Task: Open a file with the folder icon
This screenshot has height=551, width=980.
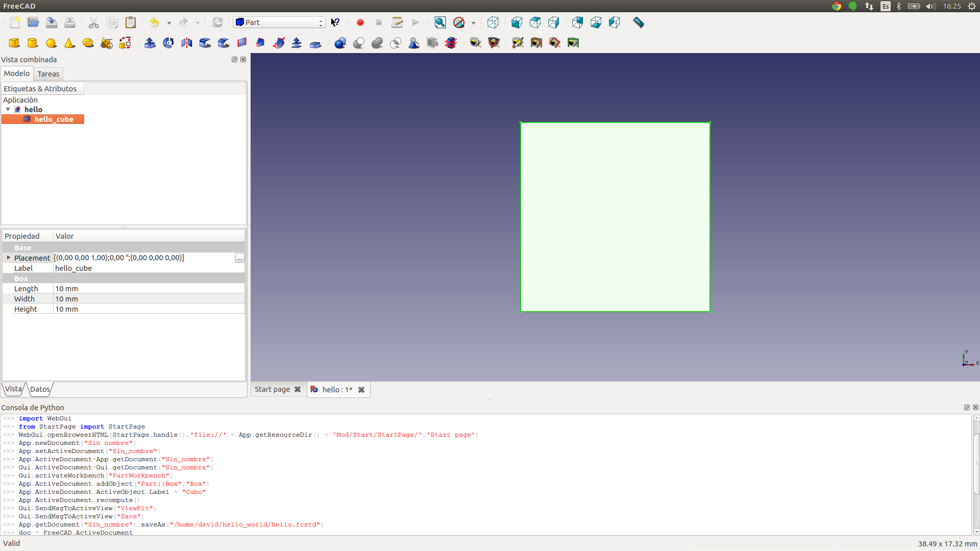Action: (x=33, y=22)
